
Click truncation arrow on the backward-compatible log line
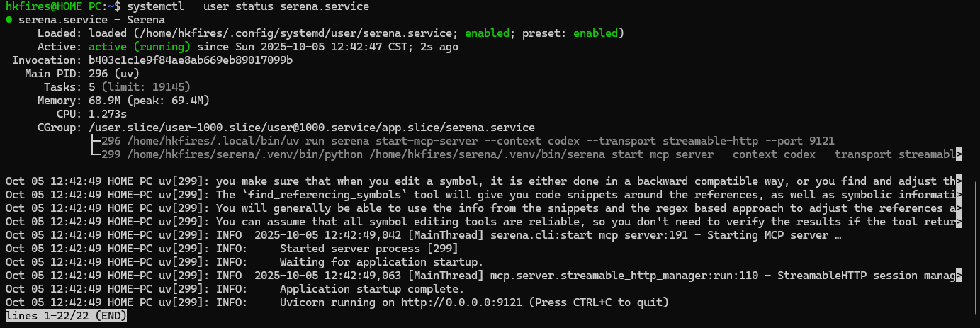959,181
